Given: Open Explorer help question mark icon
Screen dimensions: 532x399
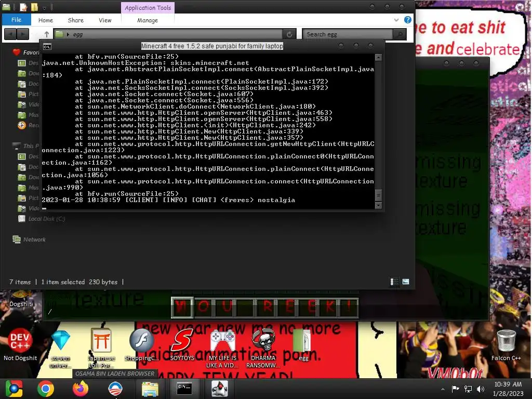Looking at the screenshot, I should click(x=407, y=20).
